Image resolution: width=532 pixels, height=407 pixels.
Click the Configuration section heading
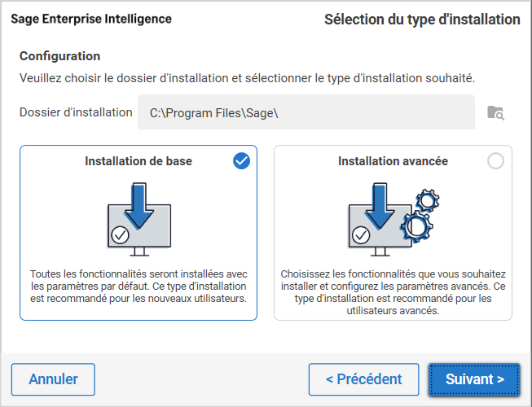59,56
